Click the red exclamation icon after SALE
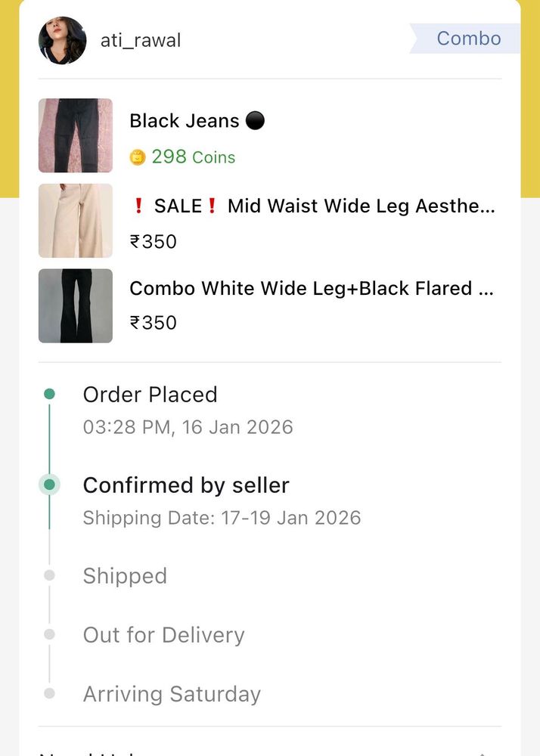The image size is (540, 756). point(213,205)
